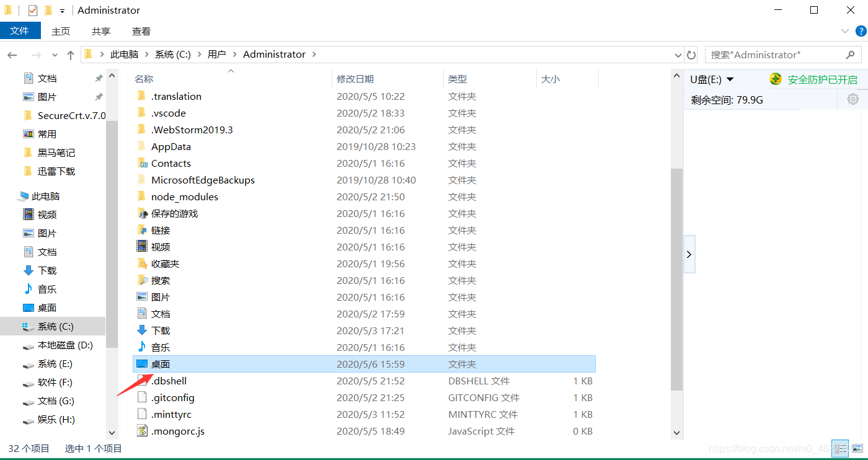Click the Contacts folder icon
Image resolution: width=868 pixels, height=460 pixels.
pyautogui.click(x=142, y=163)
